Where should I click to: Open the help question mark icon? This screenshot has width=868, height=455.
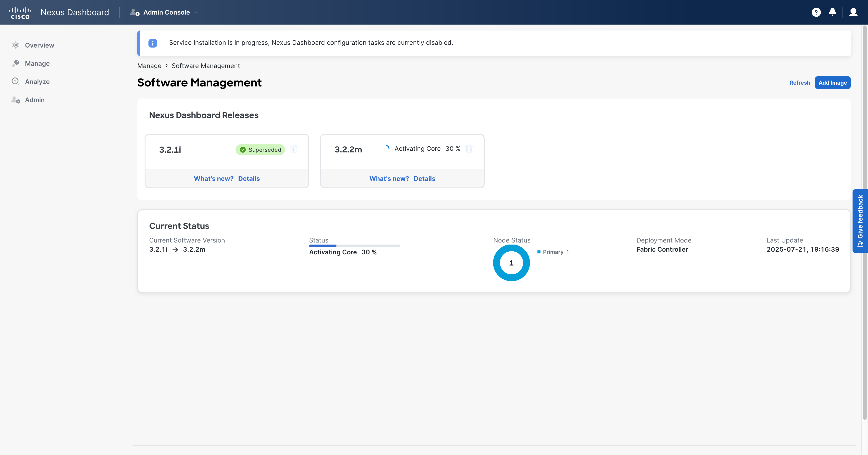(x=816, y=13)
